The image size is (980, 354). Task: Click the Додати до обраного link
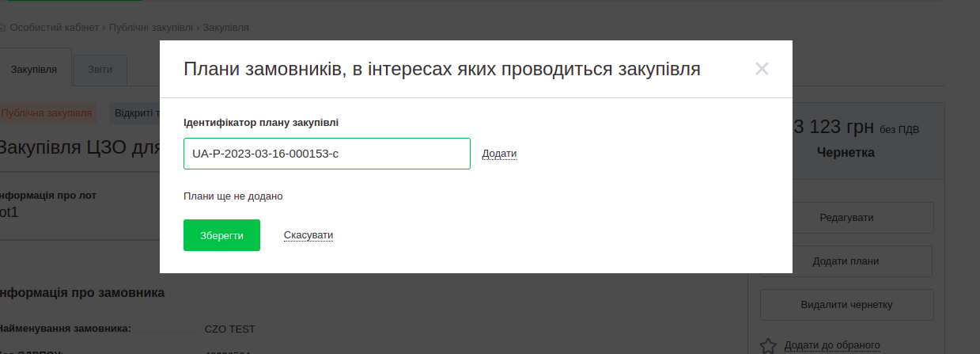(x=832, y=345)
